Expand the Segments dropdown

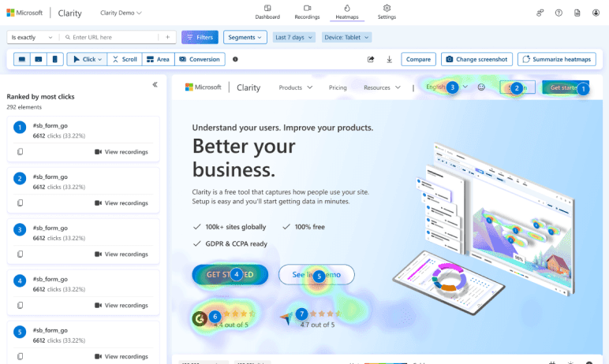(x=245, y=37)
